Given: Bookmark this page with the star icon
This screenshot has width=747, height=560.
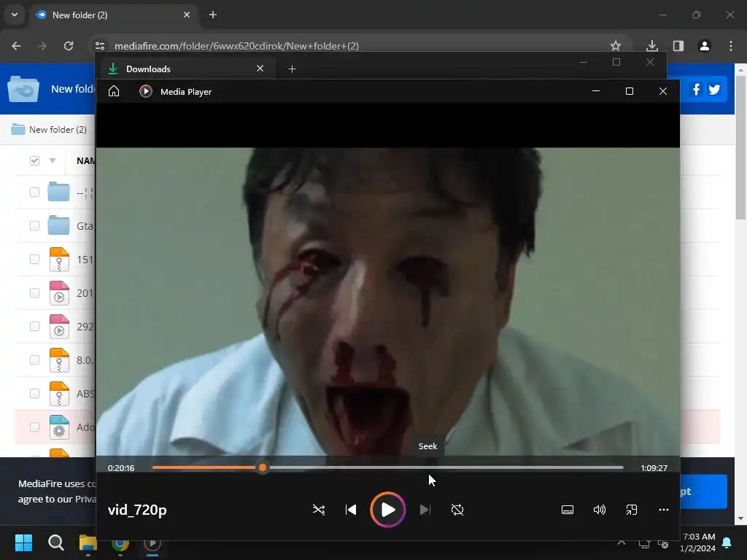Looking at the screenshot, I should (x=616, y=46).
